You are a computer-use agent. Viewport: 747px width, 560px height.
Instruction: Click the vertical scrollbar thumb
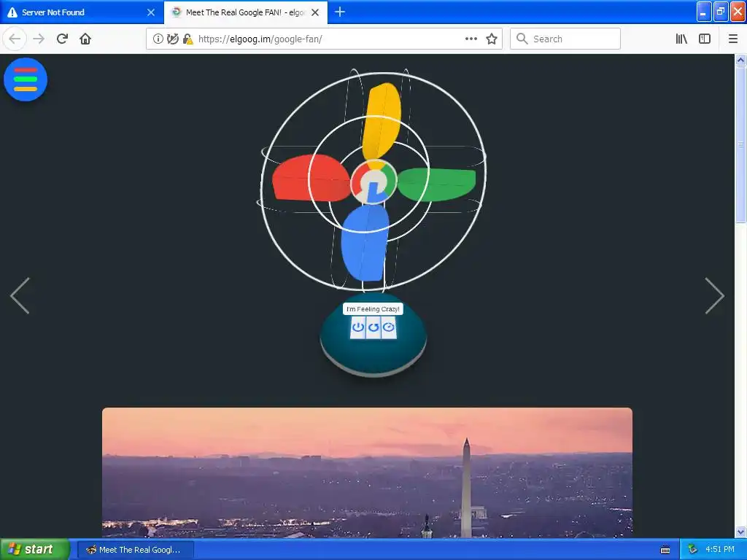point(740,144)
